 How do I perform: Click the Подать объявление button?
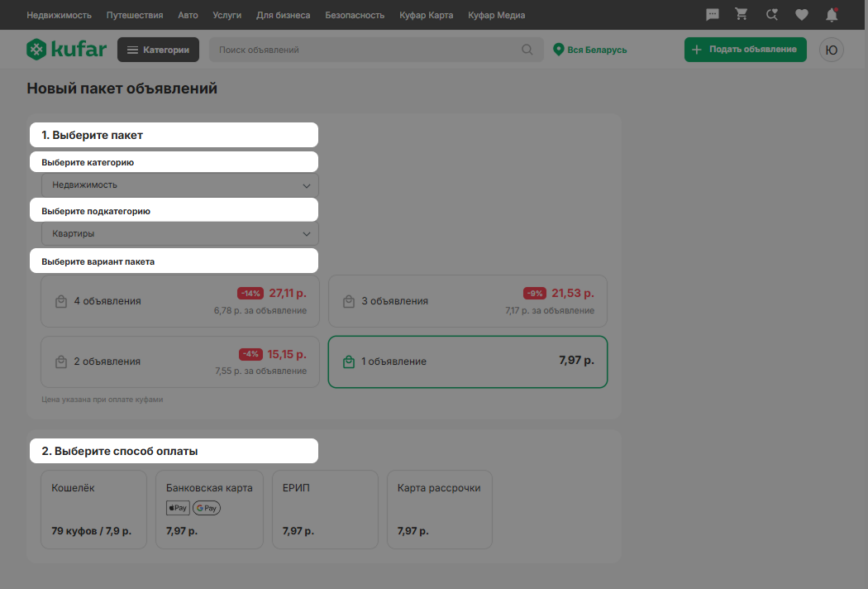click(x=745, y=50)
